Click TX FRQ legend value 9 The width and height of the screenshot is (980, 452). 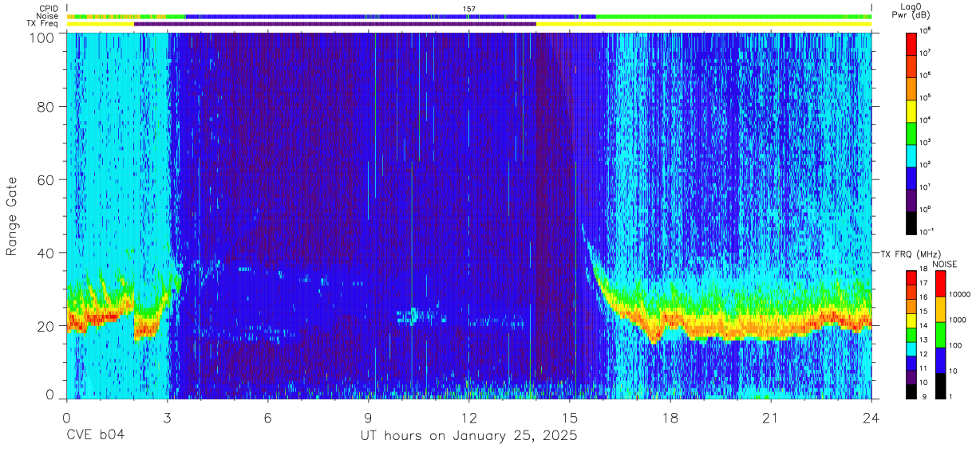pos(925,396)
